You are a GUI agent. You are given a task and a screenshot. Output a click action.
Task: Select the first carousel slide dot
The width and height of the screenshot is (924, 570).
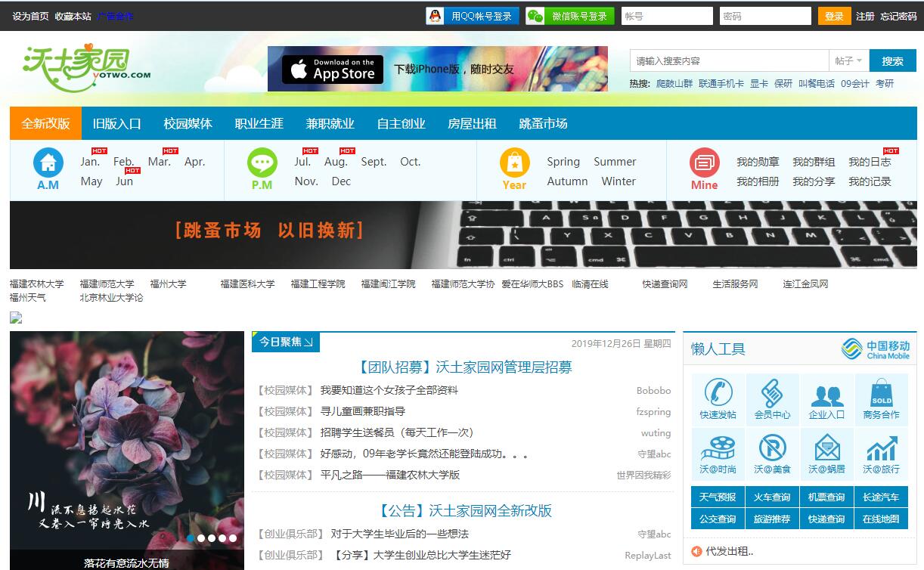pos(191,538)
